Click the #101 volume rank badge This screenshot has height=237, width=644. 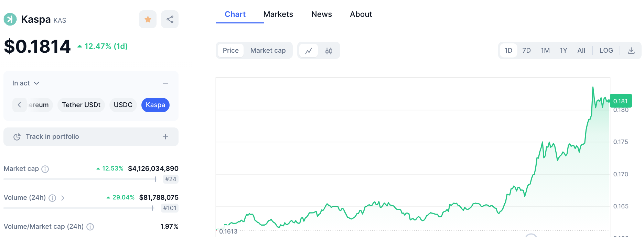pos(170,208)
